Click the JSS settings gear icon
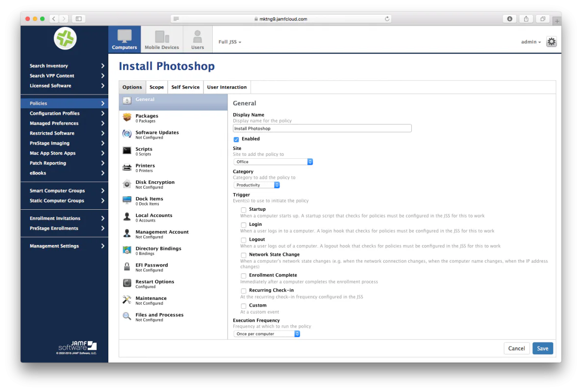The width and height of the screenshot is (582, 392). click(551, 42)
